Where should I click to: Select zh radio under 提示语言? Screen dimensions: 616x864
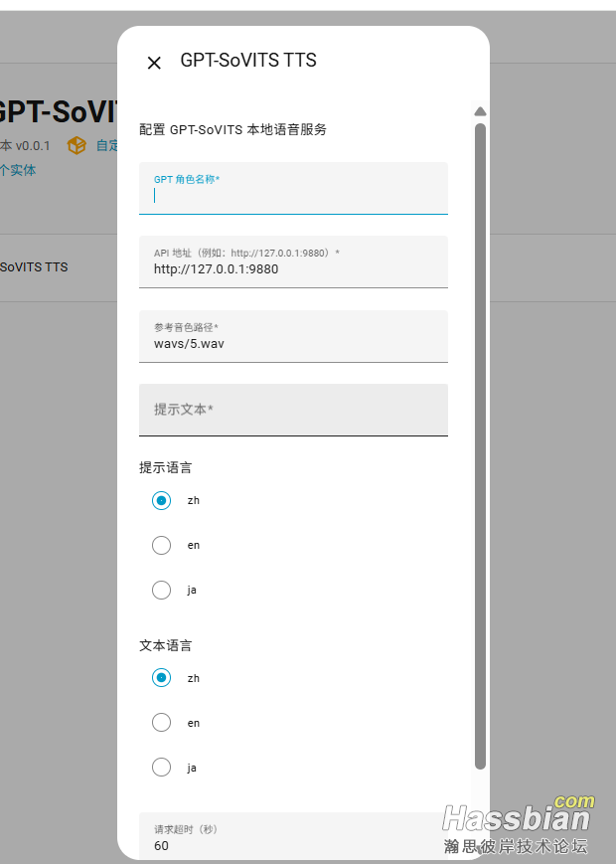[161, 500]
